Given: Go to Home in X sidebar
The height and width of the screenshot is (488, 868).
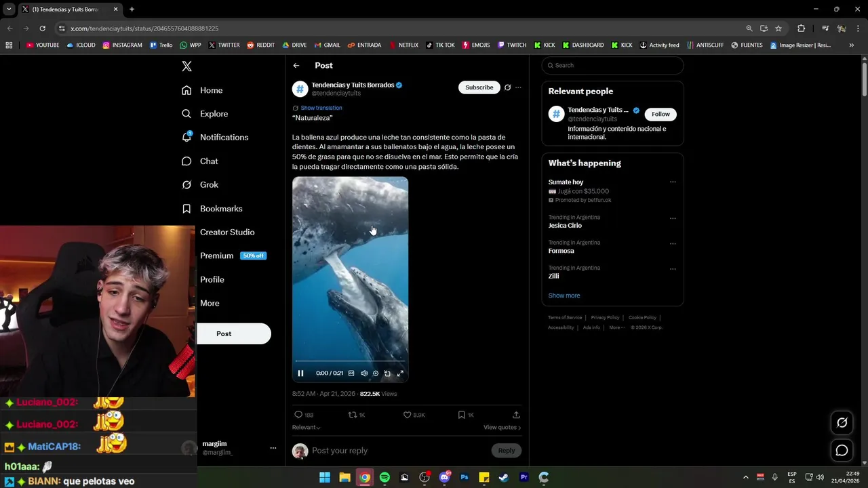Looking at the screenshot, I should (x=202, y=90).
